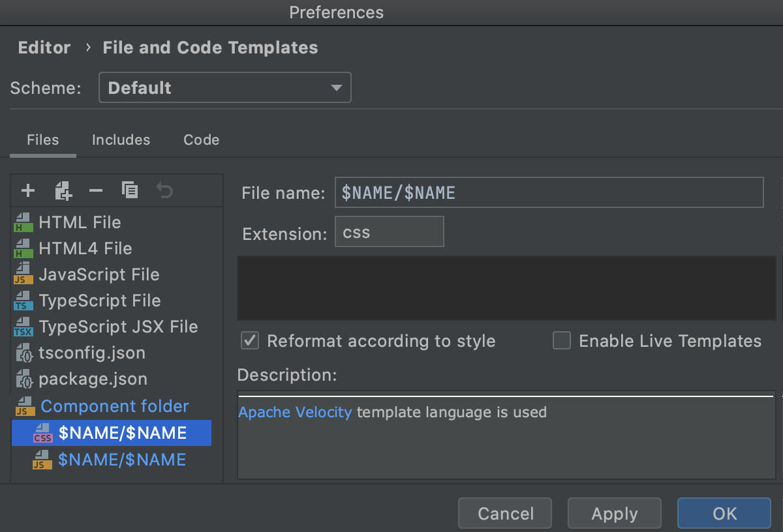Click the Create Template plus icon
This screenshot has height=532, width=783.
(27, 191)
